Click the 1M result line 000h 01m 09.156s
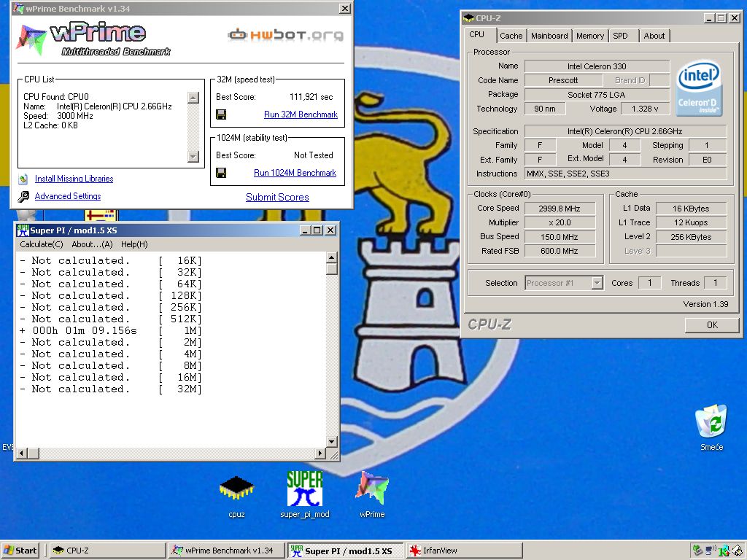Screen dimensions: 747x560 [111, 330]
